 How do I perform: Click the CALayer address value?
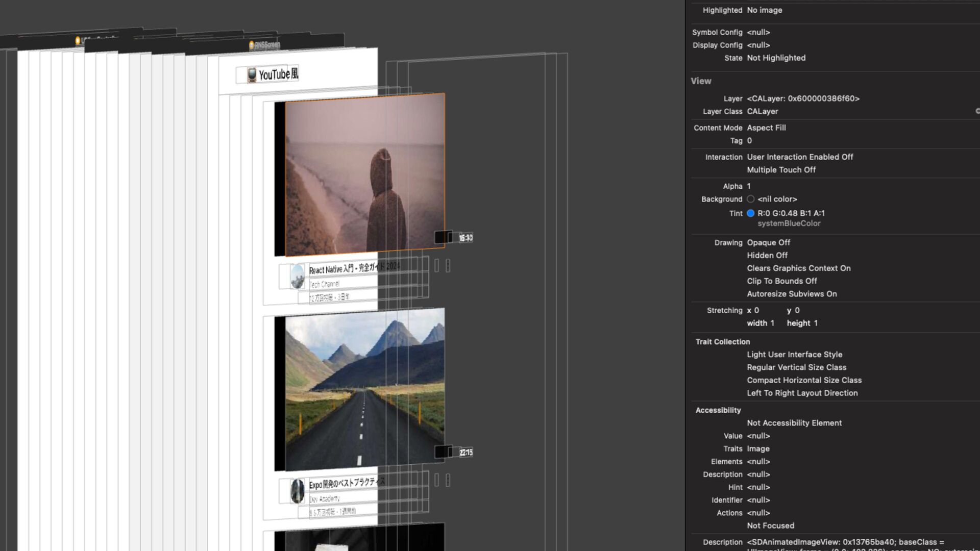tap(803, 98)
